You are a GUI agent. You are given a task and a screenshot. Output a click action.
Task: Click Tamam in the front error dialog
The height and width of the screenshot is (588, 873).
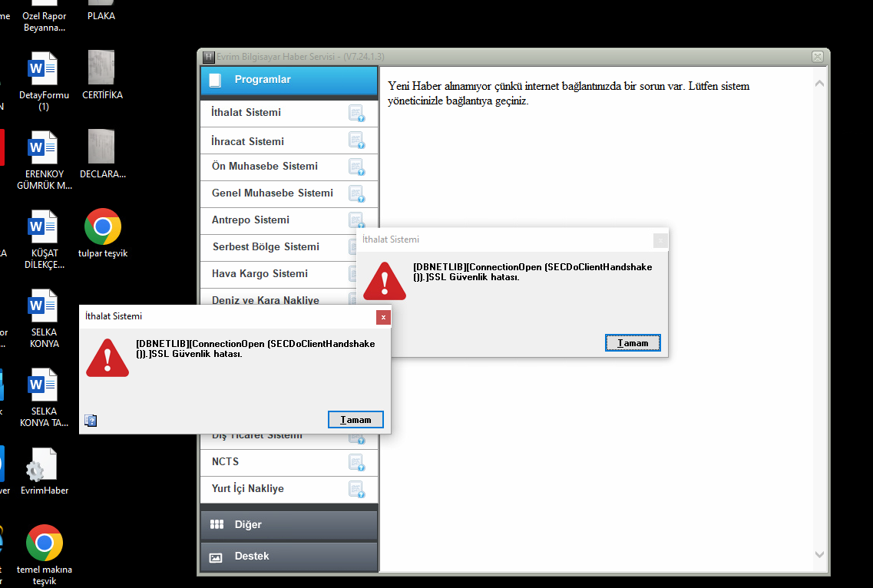coord(355,420)
